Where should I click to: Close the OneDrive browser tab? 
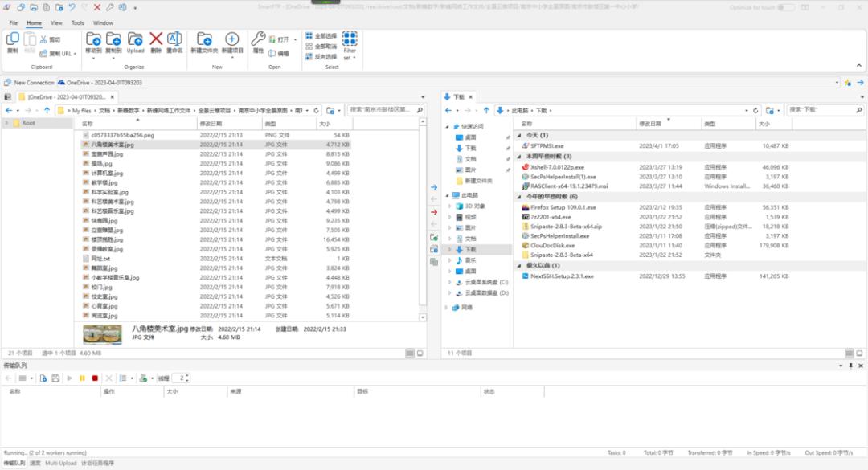pos(113,97)
